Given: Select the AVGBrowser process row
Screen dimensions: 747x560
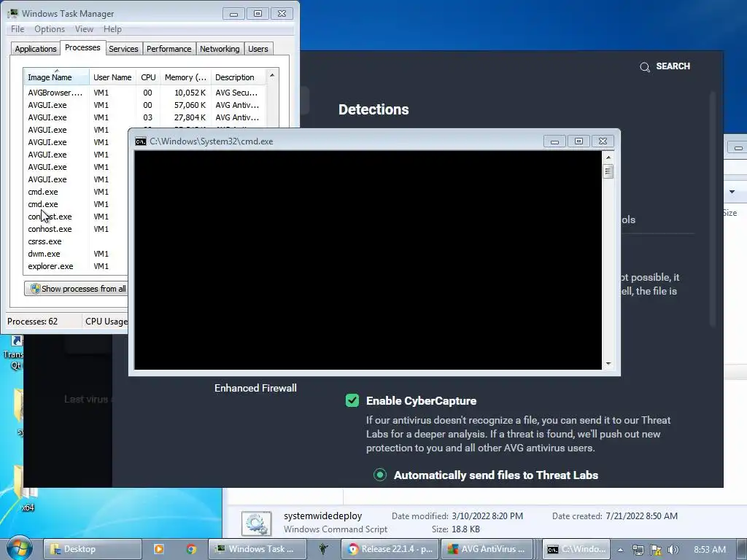Looking at the screenshot, I should (x=144, y=93).
